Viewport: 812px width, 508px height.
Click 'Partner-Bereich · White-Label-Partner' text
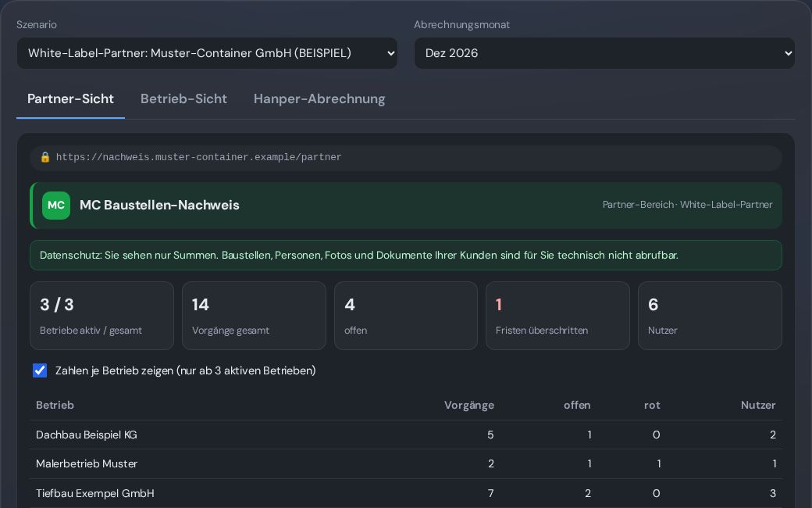coord(687,205)
